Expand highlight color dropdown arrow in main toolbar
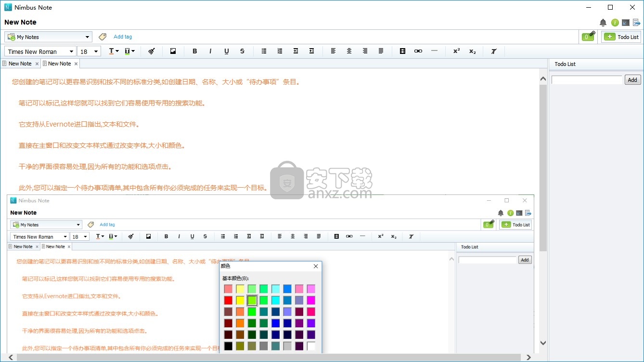Screen dimensions: 644x362 [133, 51]
